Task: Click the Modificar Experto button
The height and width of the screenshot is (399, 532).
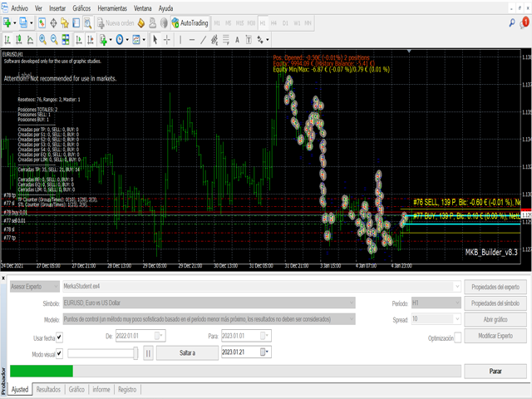Action: (495, 336)
